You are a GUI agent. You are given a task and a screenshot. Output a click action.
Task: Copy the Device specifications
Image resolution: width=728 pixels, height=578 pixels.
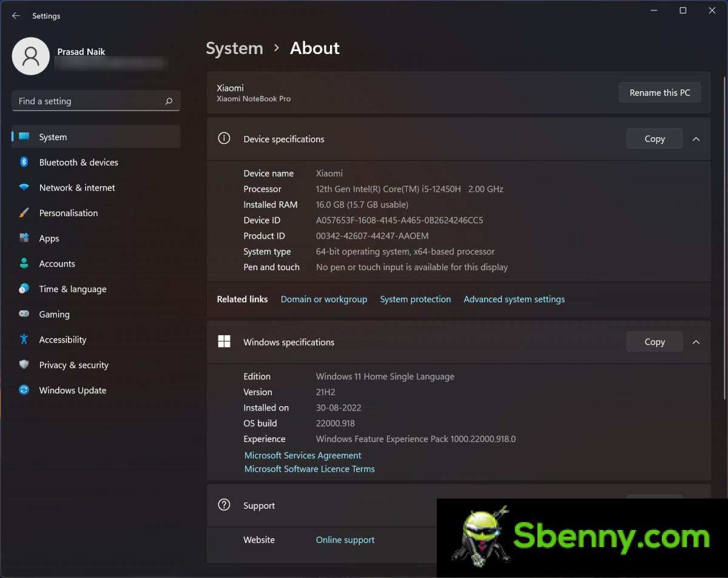tap(655, 139)
